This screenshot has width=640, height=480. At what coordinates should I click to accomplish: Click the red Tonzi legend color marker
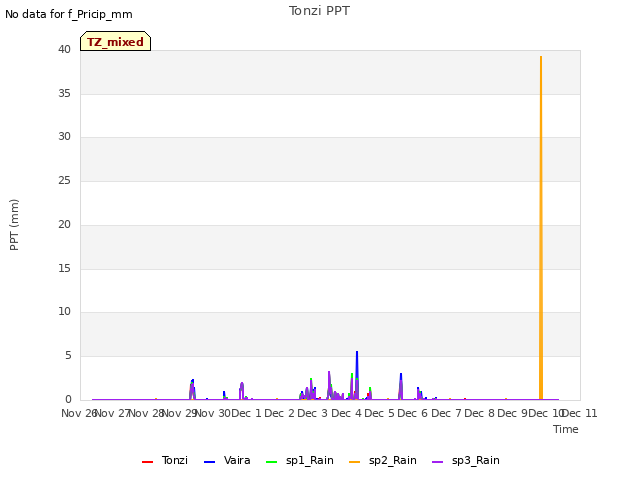click(147, 462)
